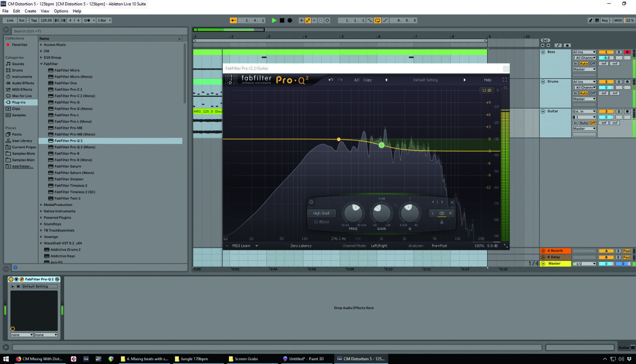Click the Pro-Q 2 Help button
The height and width of the screenshot is (364, 636).
coord(488,80)
